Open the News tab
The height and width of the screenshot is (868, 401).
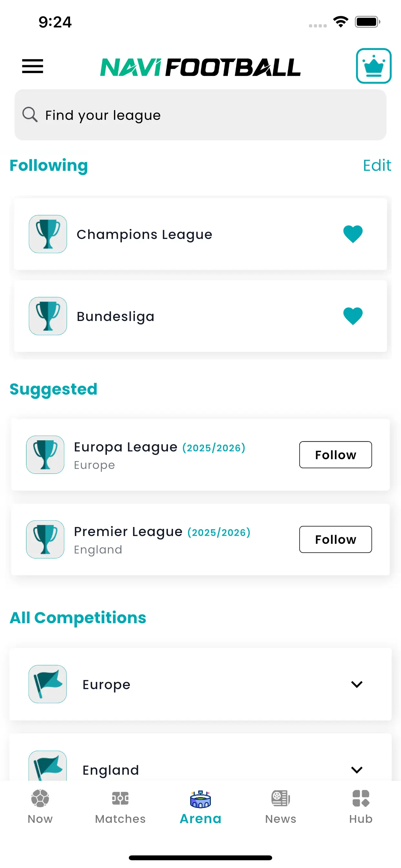click(x=281, y=806)
